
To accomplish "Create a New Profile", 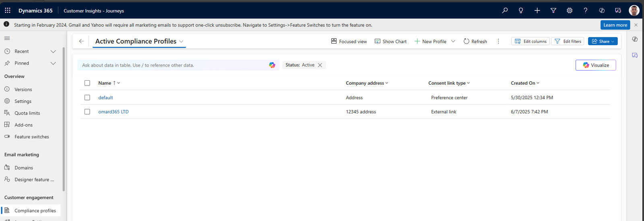I will [x=430, y=41].
